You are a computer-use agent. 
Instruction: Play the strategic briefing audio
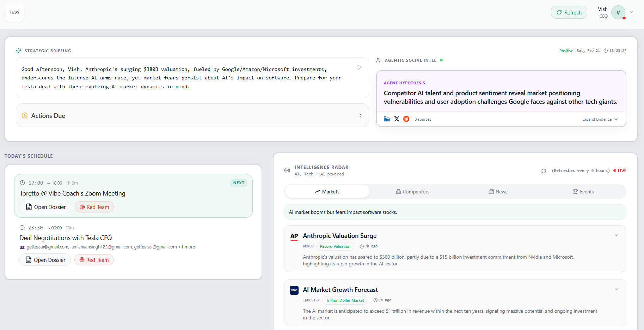[x=360, y=67]
